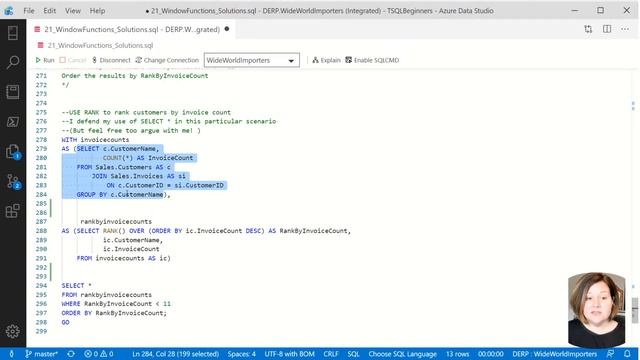Click the Azure Data Studio app icon in title bar
The image size is (640, 360).
9,11
